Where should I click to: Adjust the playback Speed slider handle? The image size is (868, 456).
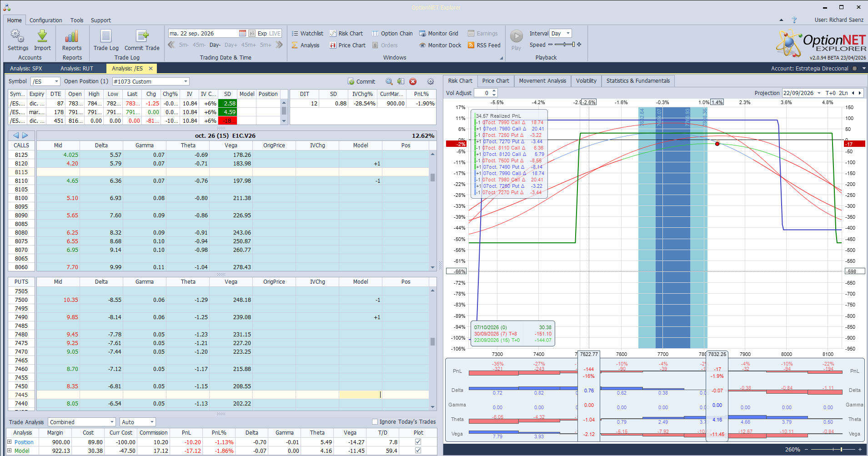click(573, 45)
